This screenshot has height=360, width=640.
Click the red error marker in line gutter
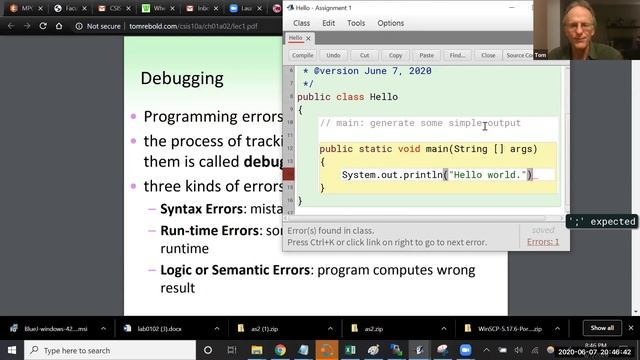289,175
